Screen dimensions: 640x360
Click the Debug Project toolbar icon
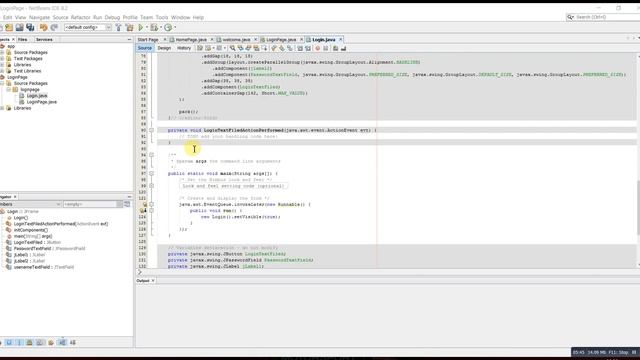(154, 27)
